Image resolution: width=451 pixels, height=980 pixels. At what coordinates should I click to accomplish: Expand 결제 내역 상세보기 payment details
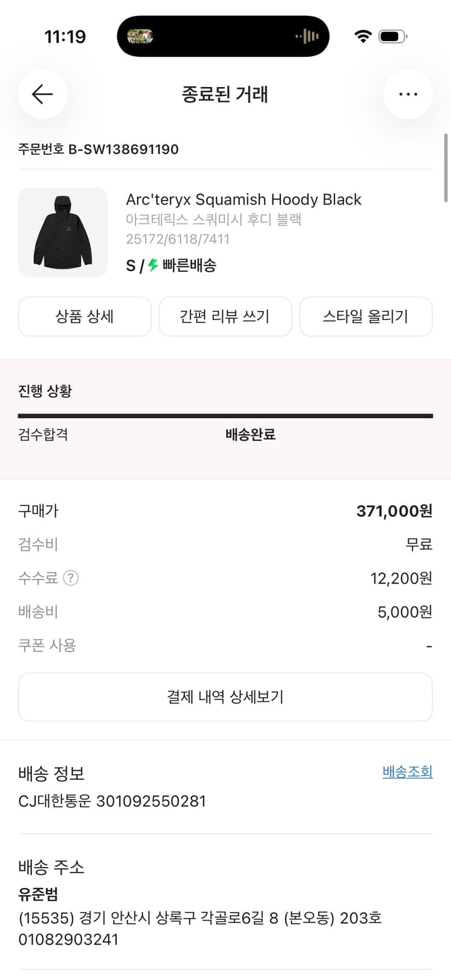pyautogui.click(x=225, y=696)
